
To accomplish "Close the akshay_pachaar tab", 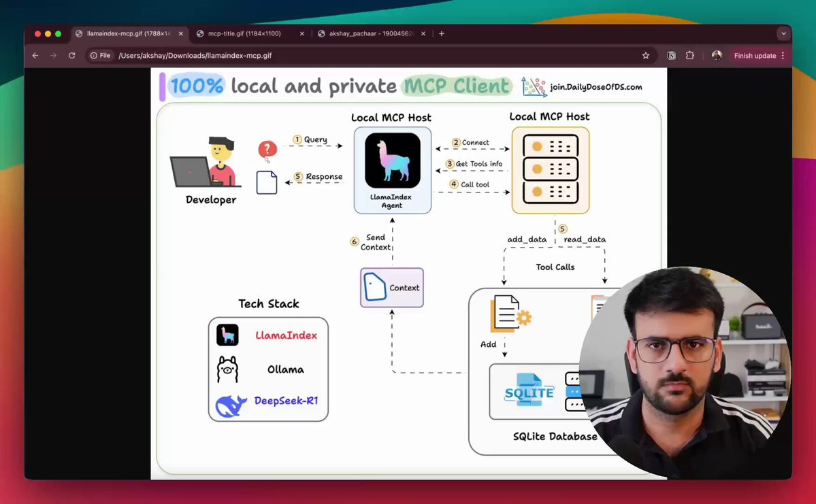I will (x=423, y=33).
